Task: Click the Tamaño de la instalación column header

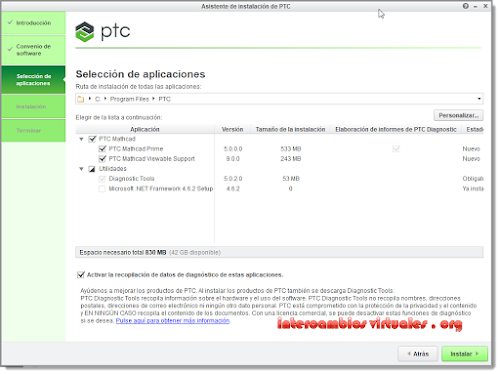Action: click(290, 129)
